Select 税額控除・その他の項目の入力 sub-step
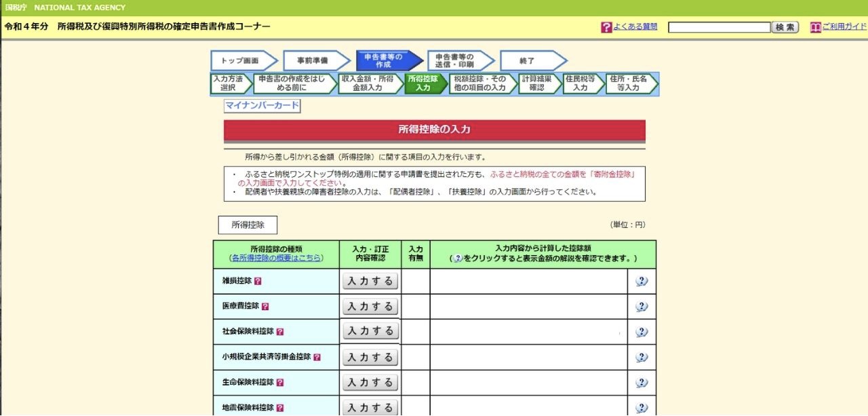The width and height of the screenshot is (868, 416). click(482, 83)
